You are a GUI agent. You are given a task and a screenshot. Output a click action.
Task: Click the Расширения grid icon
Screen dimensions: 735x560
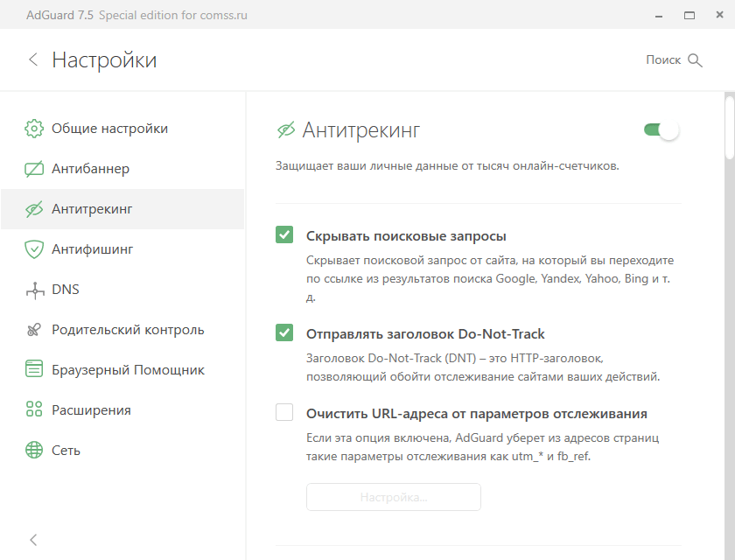pyautogui.click(x=34, y=410)
